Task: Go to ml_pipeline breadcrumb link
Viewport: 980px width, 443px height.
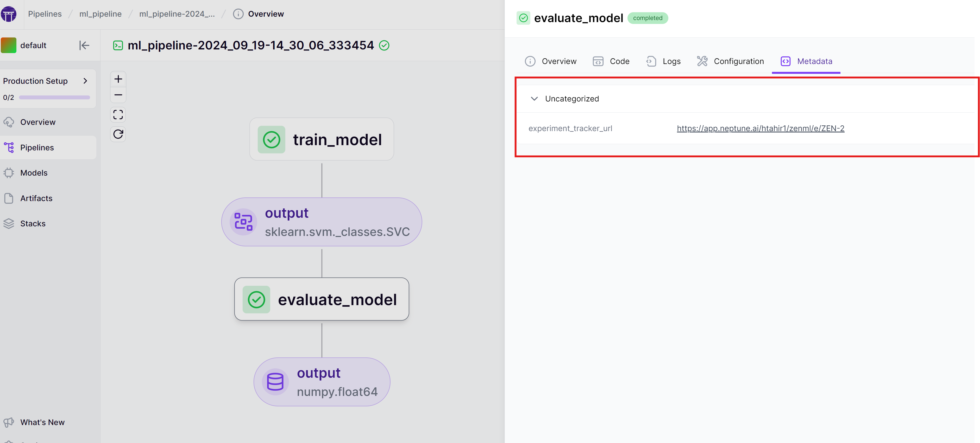Action: [x=100, y=14]
